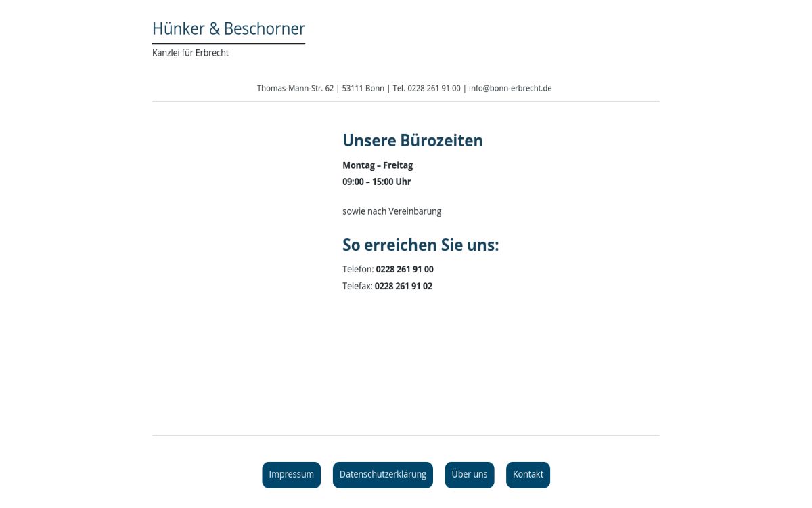Open the Impressum page
Image resolution: width=812 pixels, height=508 pixels.
coord(291,474)
